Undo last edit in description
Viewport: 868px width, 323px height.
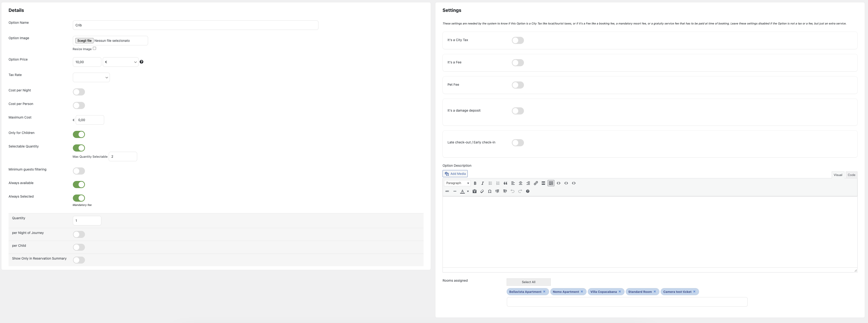(513, 191)
